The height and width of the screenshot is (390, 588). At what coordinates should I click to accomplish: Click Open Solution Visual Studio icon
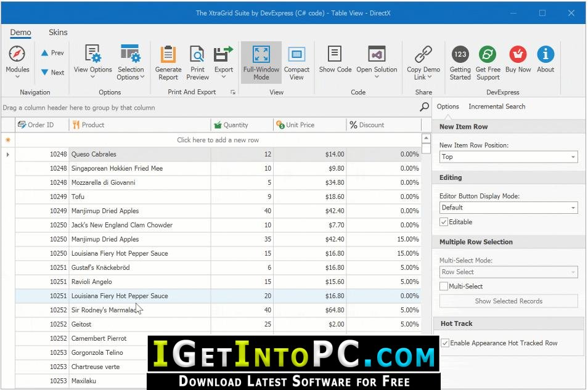(x=377, y=54)
